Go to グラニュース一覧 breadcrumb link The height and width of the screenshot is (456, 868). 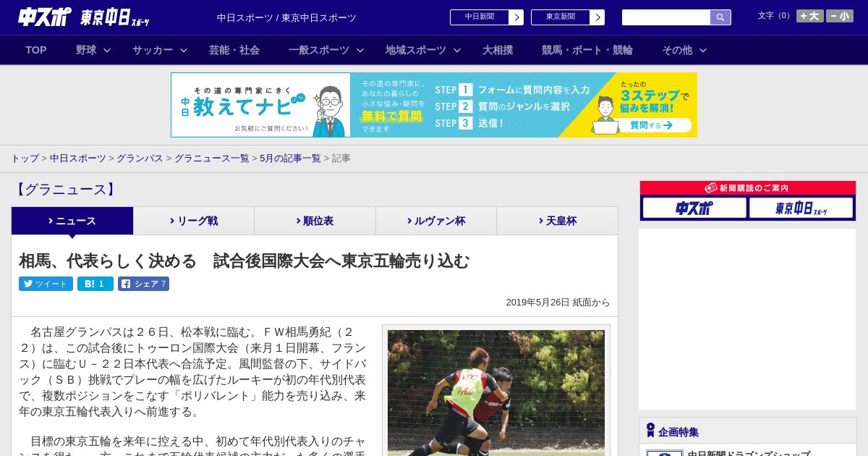click(x=211, y=158)
